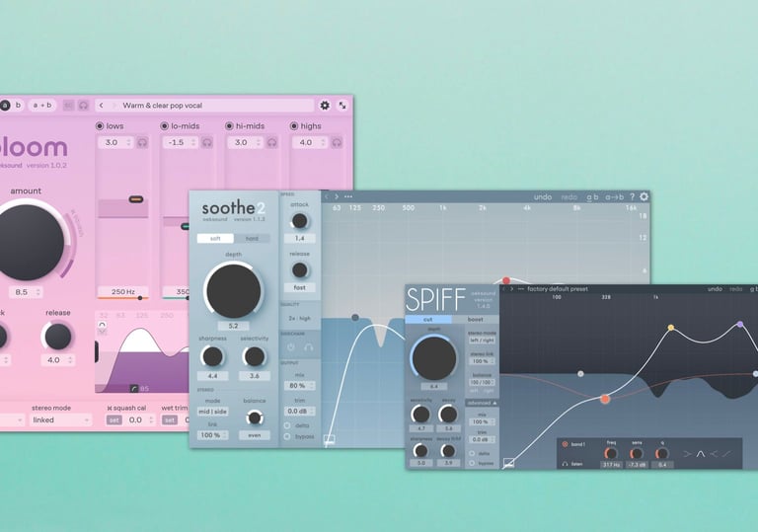Open soothe2 help question mark
758x532 pixels.
(x=632, y=196)
